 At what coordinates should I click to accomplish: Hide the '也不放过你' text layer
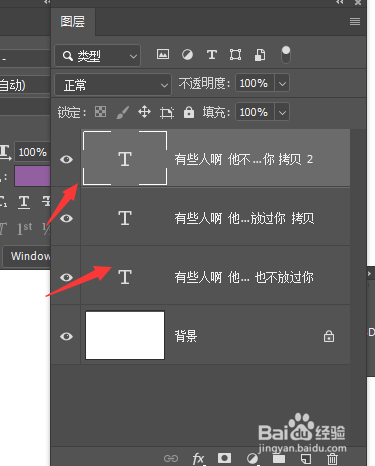point(66,277)
